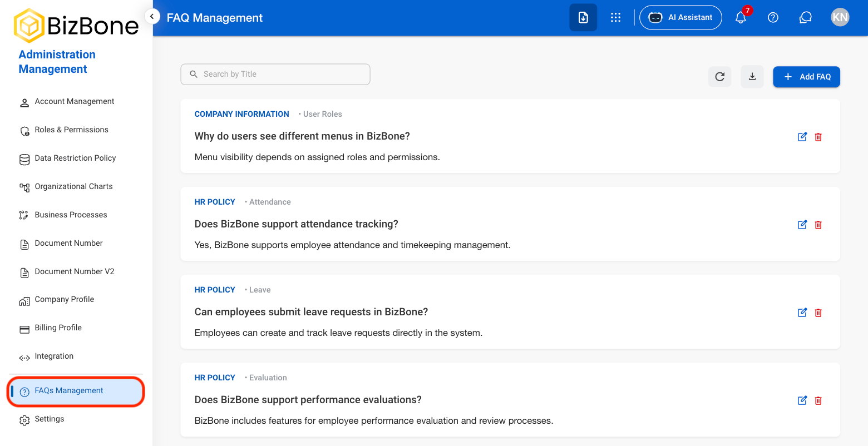
Task: Click the Administration Management heading
Action: [x=57, y=62]
